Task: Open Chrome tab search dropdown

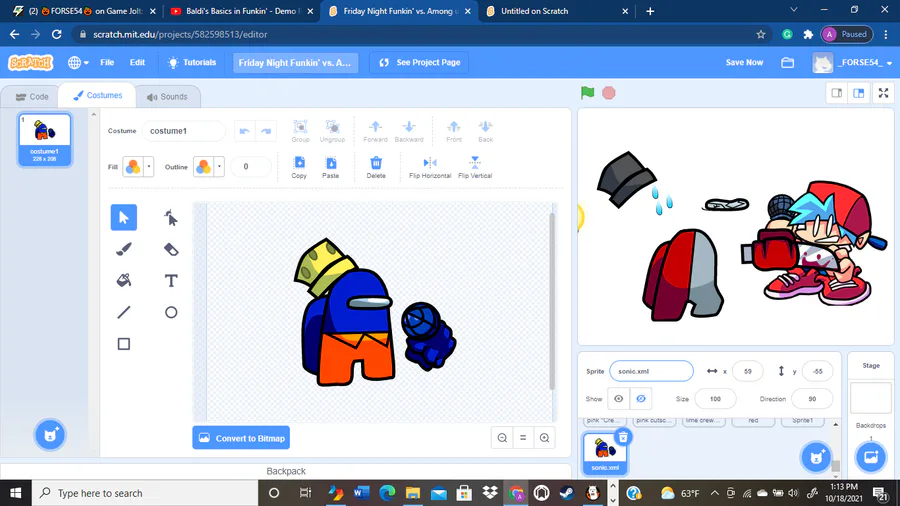Action: (794, 10)
